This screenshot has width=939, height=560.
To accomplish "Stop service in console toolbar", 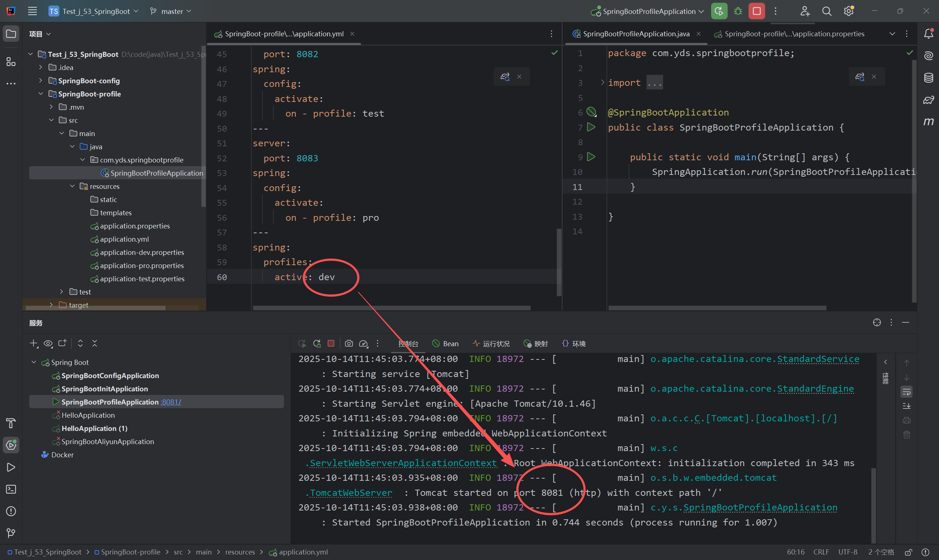I will [x=331, y=343].
